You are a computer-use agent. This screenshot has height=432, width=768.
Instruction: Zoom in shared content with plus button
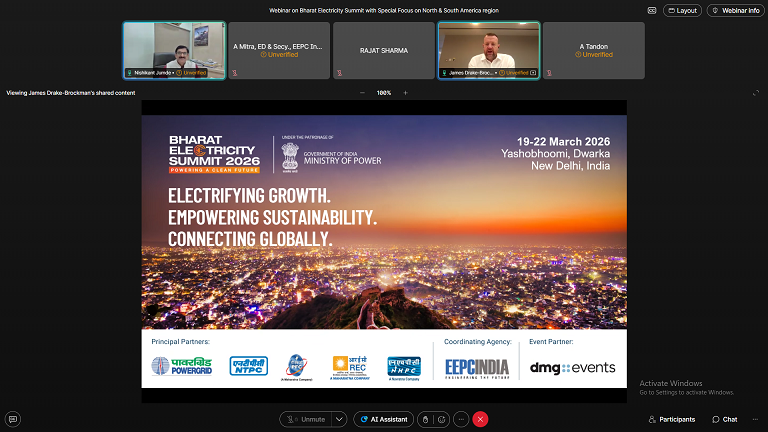(405, 93)
